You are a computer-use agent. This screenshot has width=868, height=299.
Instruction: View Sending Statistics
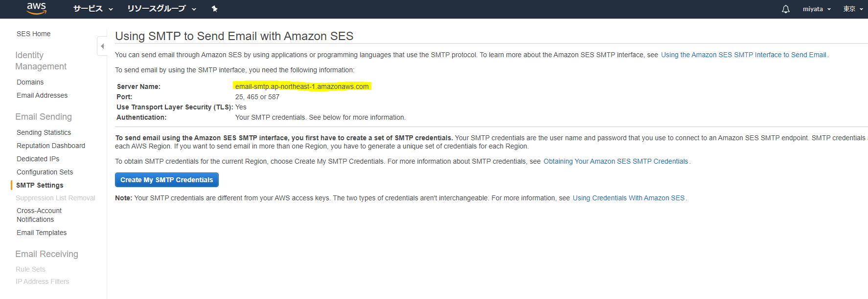[x=44, y=132]
